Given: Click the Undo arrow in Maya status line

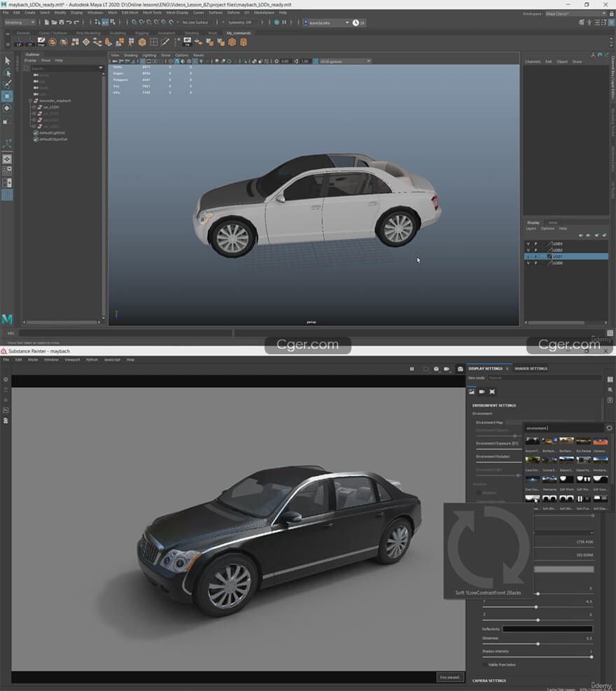Looking at the screenshot, I should tap(69, 22).
